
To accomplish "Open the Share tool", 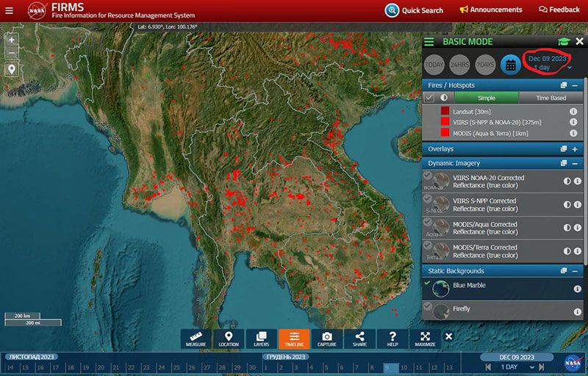I will [359, 339].
